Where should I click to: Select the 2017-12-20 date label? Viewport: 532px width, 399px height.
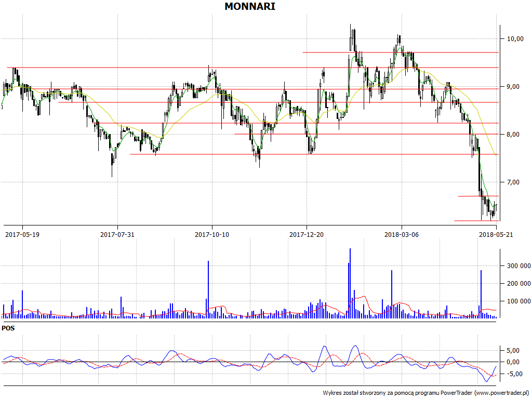point(307,234)
